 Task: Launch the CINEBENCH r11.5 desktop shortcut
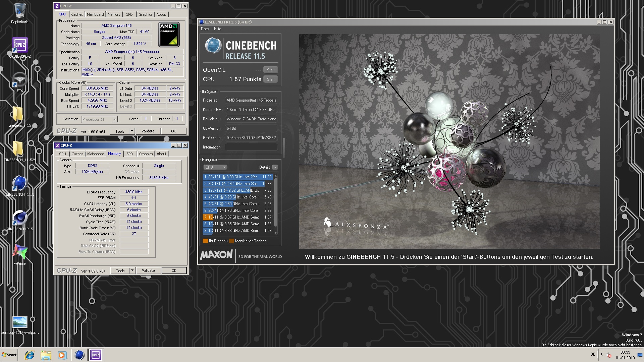click(x=20, y=186)
